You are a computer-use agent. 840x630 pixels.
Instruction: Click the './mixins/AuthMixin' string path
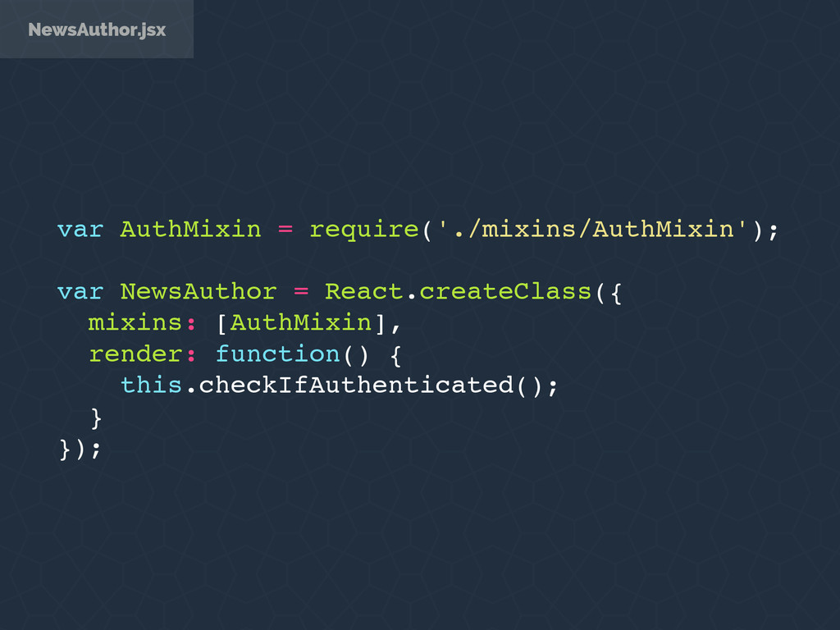pyautogui.click(x=592, y=230)
